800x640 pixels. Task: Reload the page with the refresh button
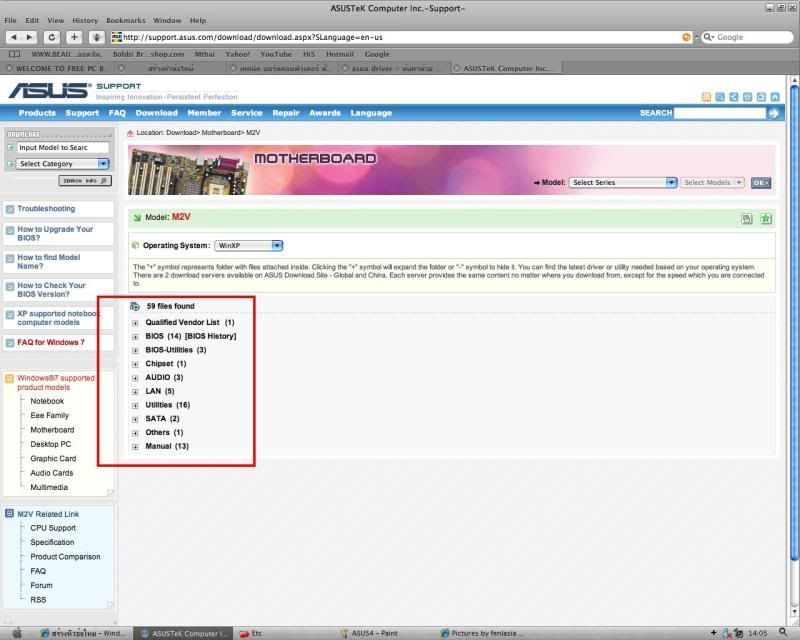(x=52, y=37)
